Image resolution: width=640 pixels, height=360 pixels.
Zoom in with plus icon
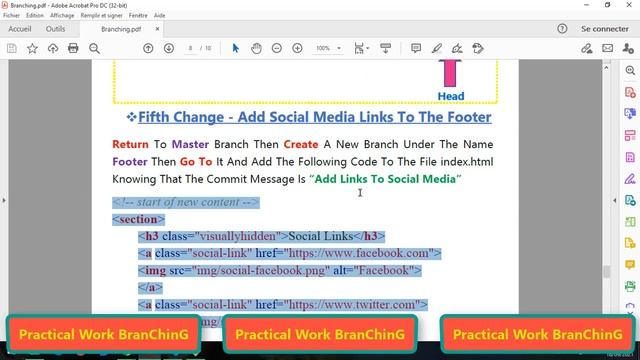pyautogui.click(x=297, y=48)
